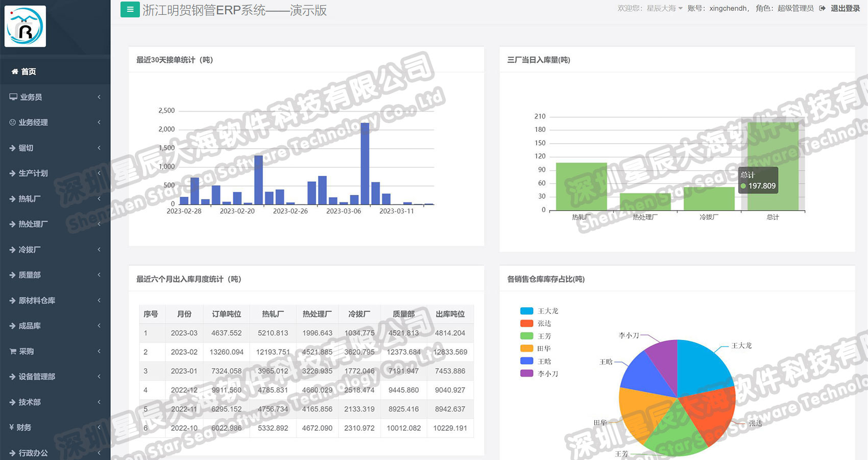Click the 2023-03 month cell
868x460 pixels.
(x=184, y=333)
